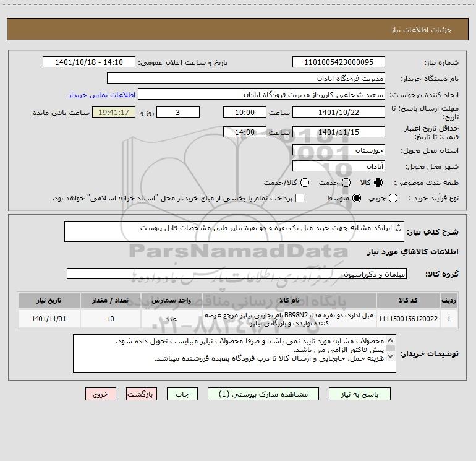The width and height of the screenshot is (476, 461).
Task: Click the buyer organization name field
Action: pos(246,79)
